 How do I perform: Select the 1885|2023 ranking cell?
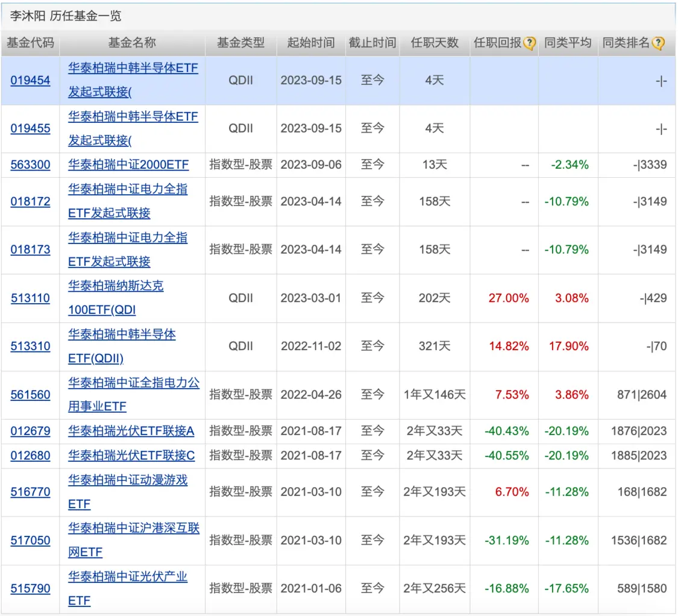click(639, 456)
